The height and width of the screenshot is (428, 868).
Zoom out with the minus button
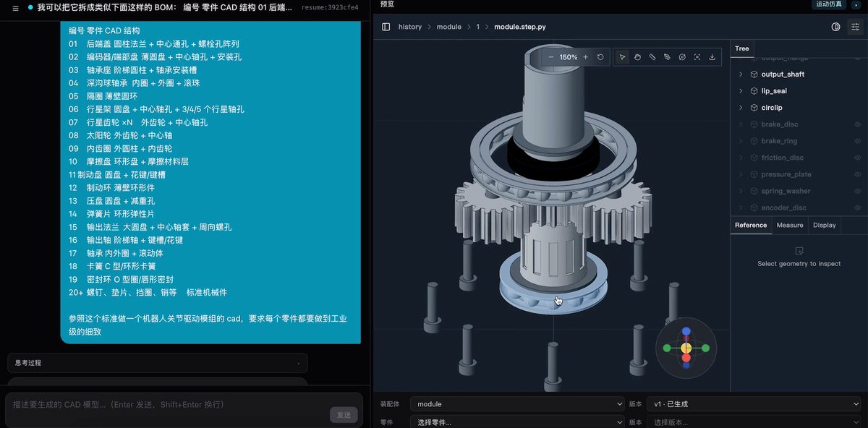(551, 57)
